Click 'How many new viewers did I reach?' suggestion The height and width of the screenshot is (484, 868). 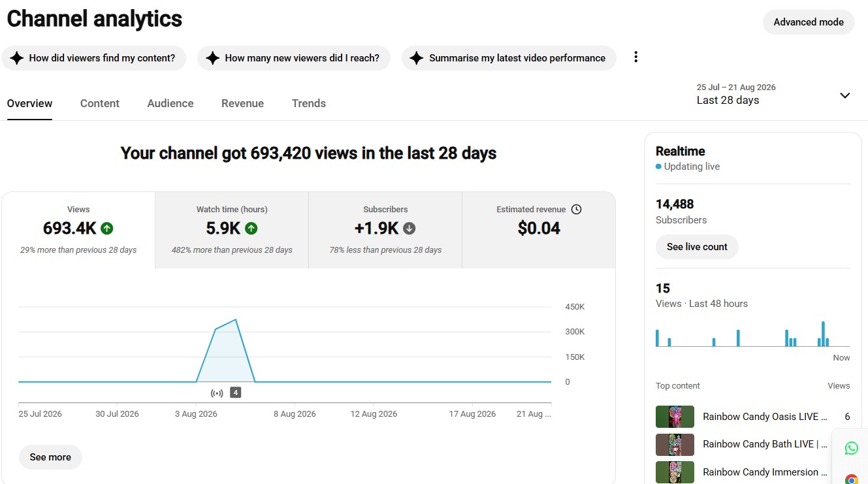coord(294,58)
